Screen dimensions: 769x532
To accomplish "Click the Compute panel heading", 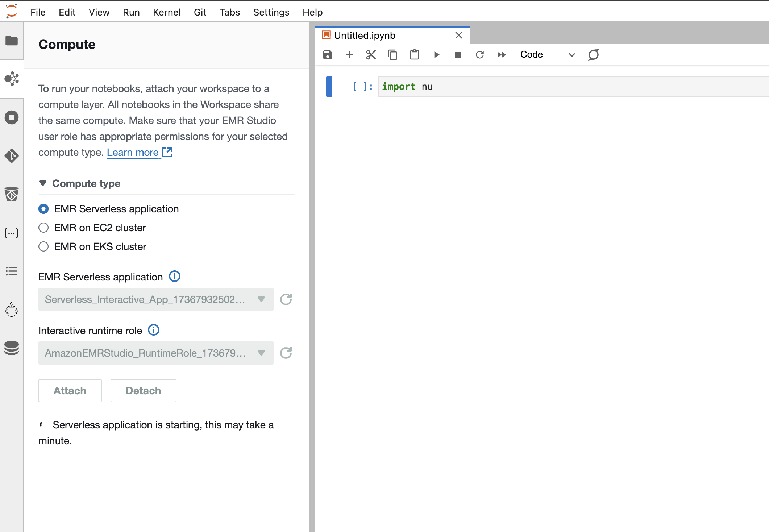I will click(x=67, y=44).
